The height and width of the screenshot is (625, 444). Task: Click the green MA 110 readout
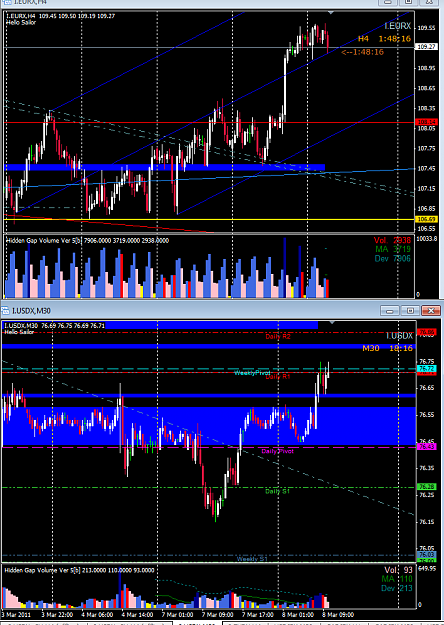(x=397, y=579)
